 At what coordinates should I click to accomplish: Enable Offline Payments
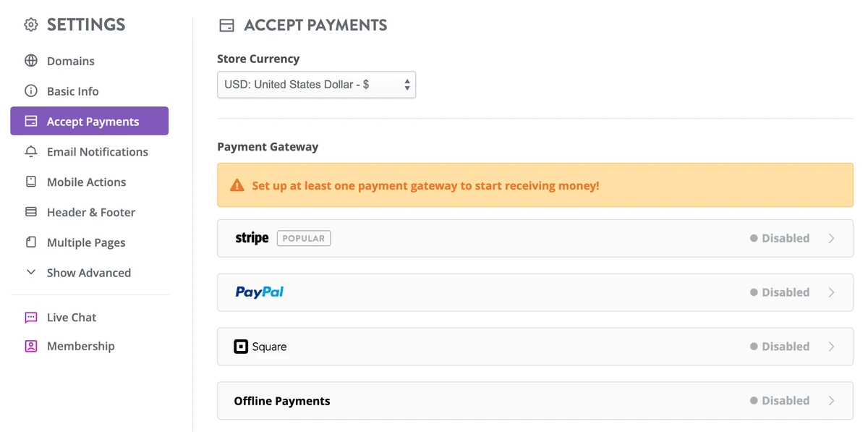point(830,400)
